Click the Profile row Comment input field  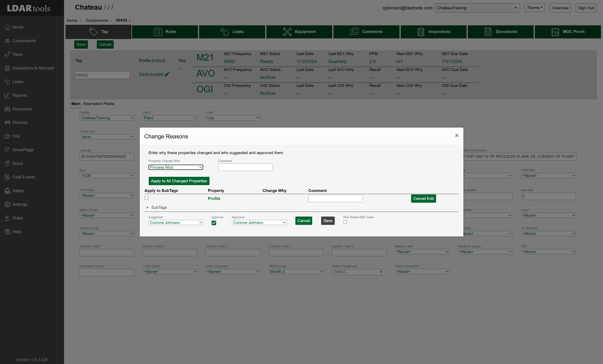[x=336, y=199]
